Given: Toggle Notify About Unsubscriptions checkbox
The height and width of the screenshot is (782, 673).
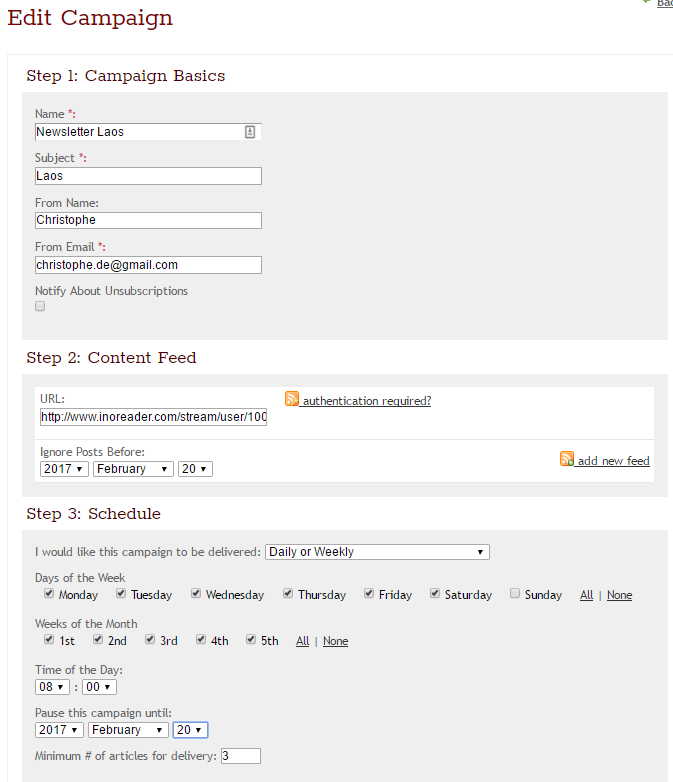Looking at the screenshot, I should [40, 306].
